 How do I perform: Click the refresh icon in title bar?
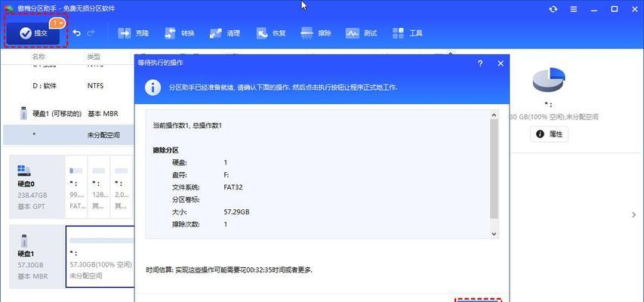pyautogui.click(x=553, y=8)
